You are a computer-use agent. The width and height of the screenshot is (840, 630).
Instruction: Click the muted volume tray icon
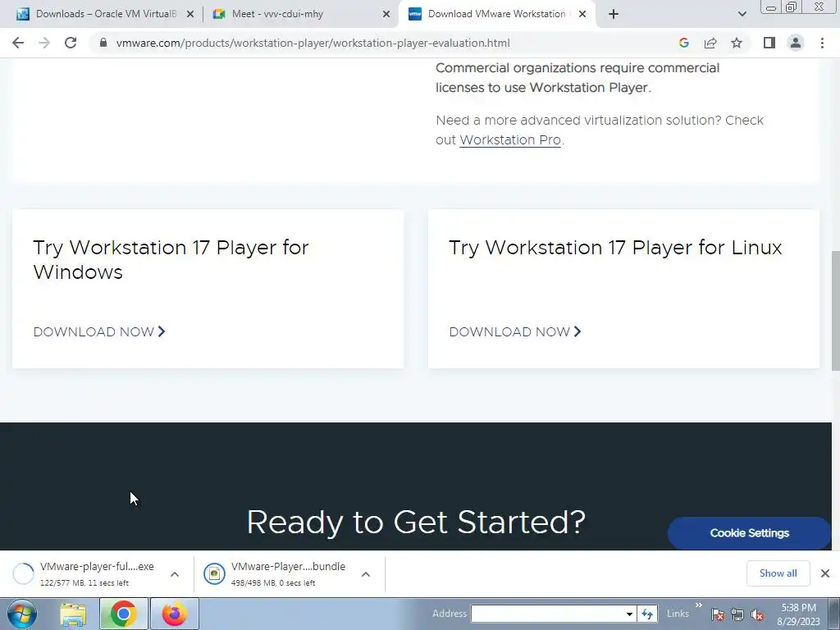pos(757,614)
